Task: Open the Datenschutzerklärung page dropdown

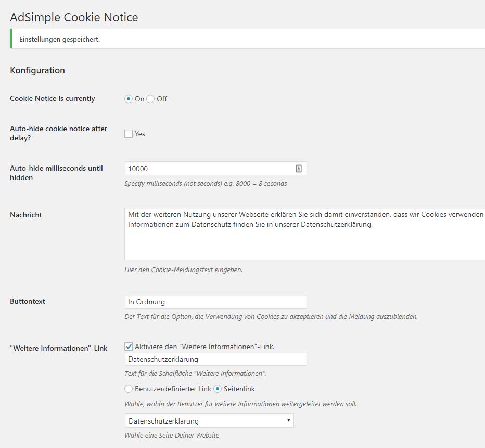Action: pos(209,420)
